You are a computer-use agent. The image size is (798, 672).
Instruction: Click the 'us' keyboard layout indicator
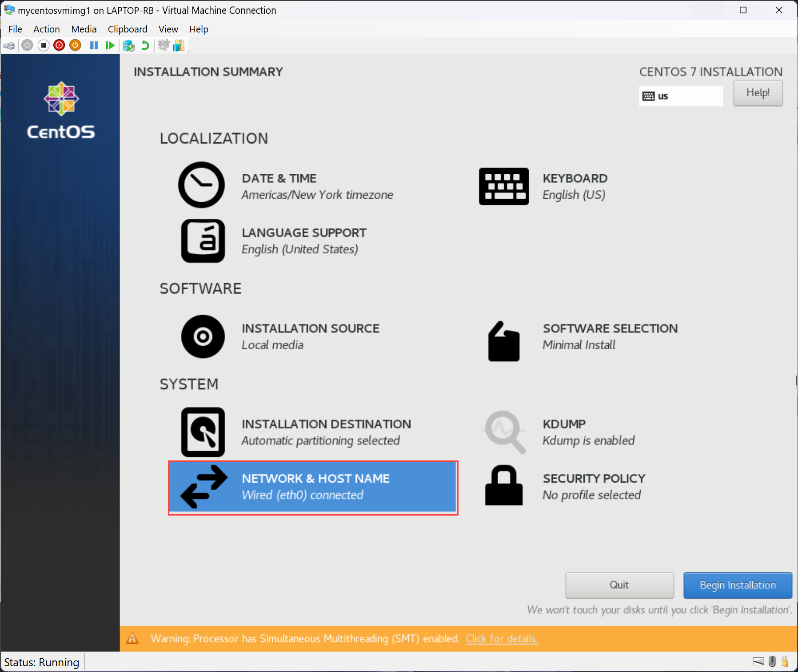[x=681, y=96]
